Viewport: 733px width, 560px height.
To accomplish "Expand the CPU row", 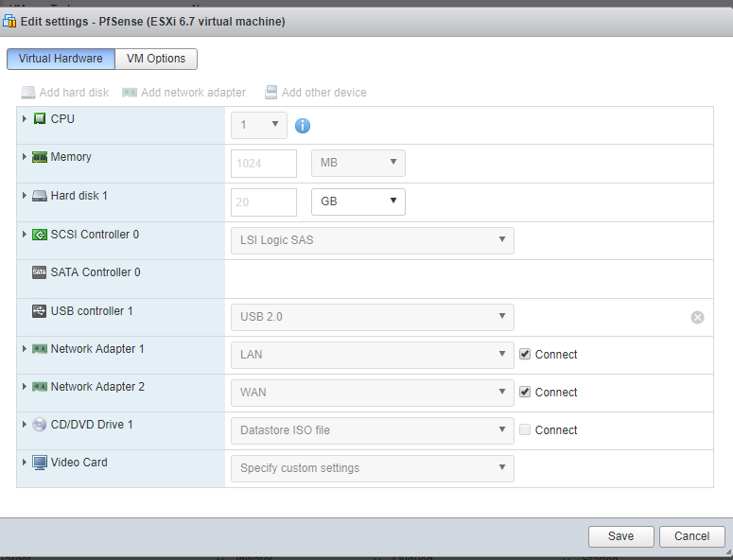I will [25, 119].
